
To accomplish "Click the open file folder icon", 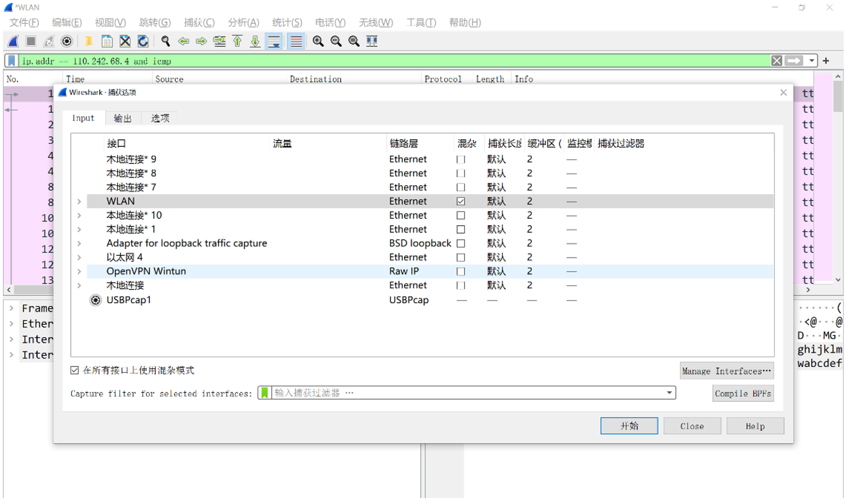I will [89, 41].
